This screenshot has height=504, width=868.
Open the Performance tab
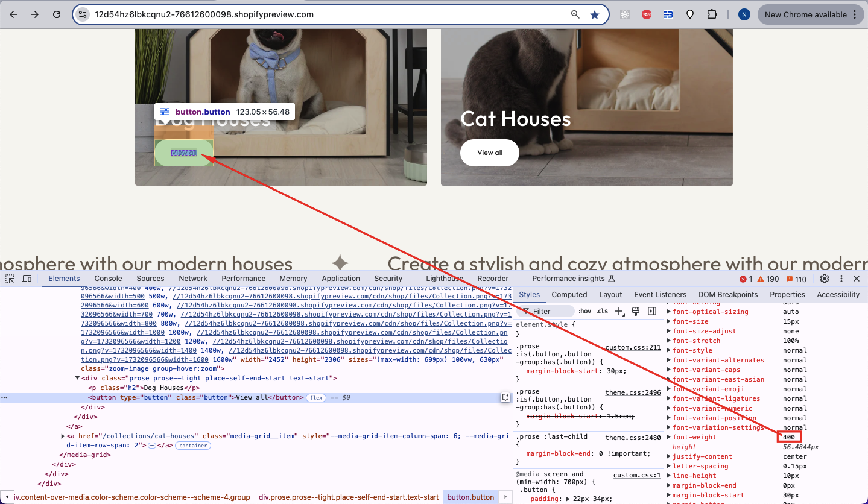point(244,279)
